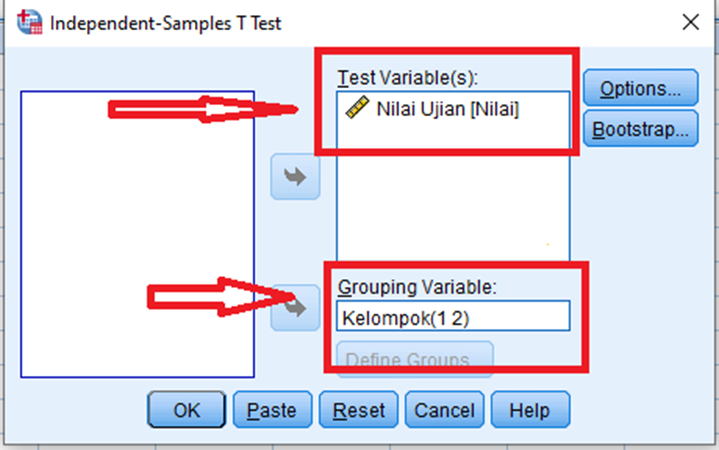Open the Options... dialog

tap(641, 88)
